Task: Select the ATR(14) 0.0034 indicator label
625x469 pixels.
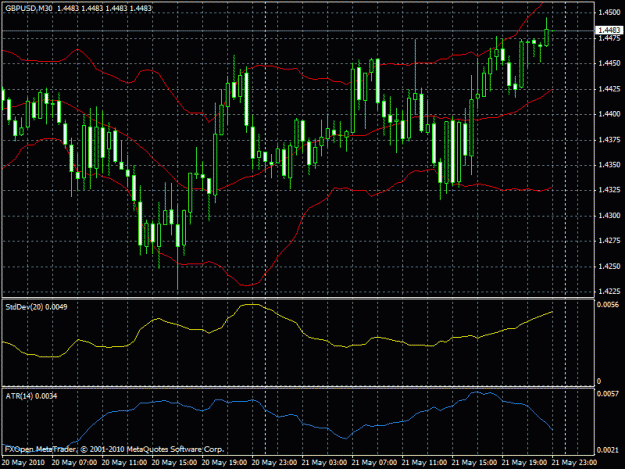Action: [31, 396]
